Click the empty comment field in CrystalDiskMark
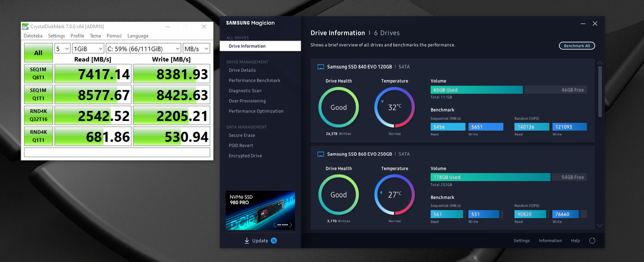The width and height of the screenshot is (644, 262). coord(117,152)
